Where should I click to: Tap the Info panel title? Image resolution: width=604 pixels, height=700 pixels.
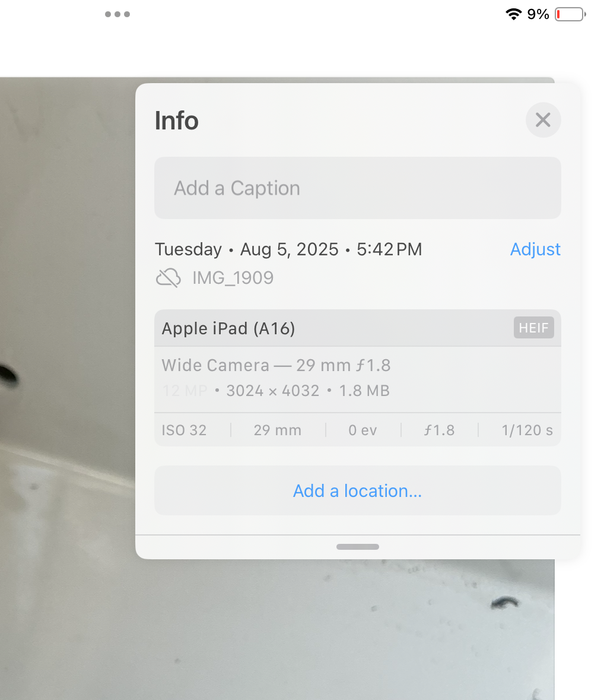[x=176, y=121]
